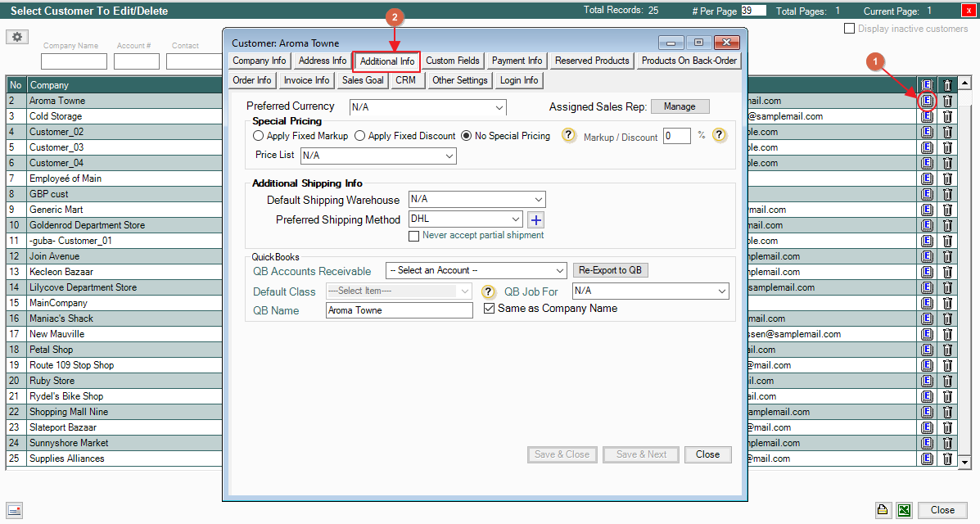Click the print icon at the bottom right
The height and width of the screenshot is (524, 980).
(883, 509)
